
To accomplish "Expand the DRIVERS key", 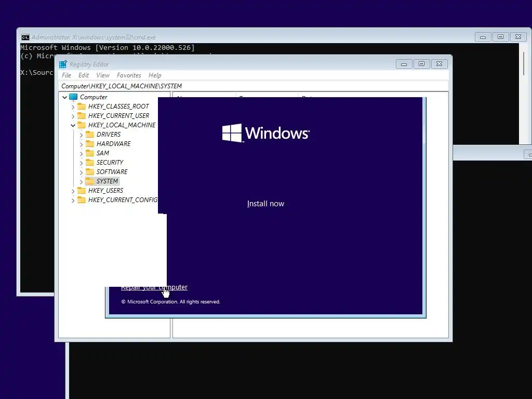I will pyautogui.click(x=81, y=135).
